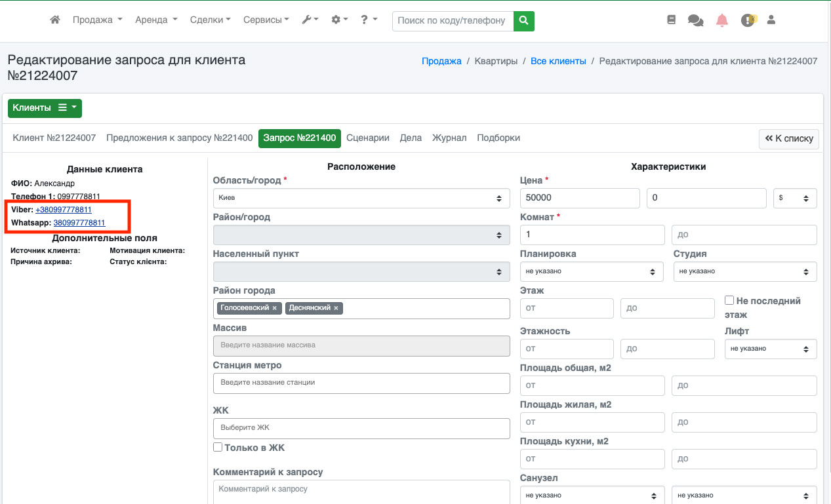This screenshot has height=504, width=831.
Task: Open the Продажа menu in navbar
Action: (x=97, y=20)
